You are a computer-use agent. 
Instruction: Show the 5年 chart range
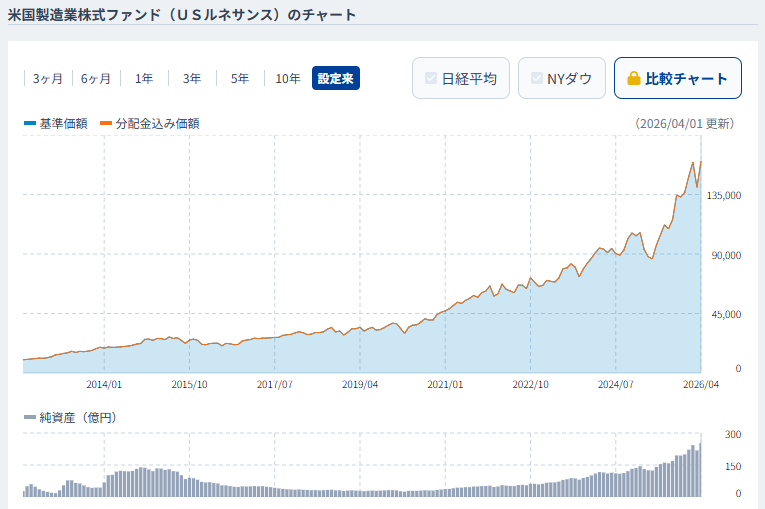(x=240, y=78)
